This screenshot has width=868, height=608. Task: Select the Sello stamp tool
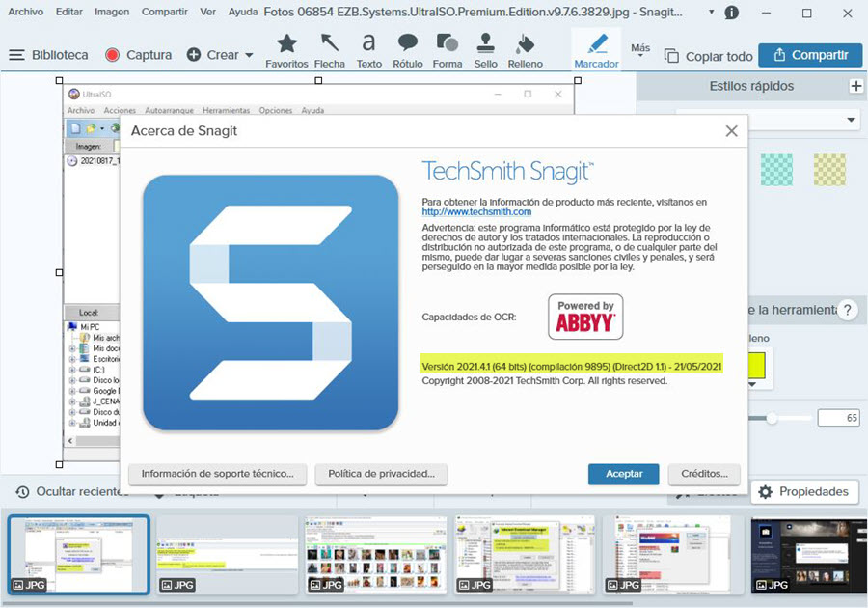point(485,51)
